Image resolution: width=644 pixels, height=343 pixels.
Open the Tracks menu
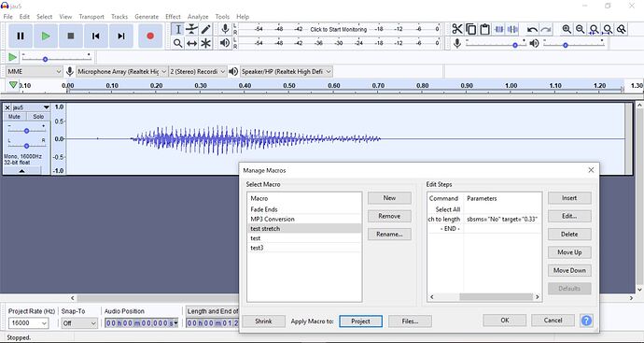click(119, 17)
